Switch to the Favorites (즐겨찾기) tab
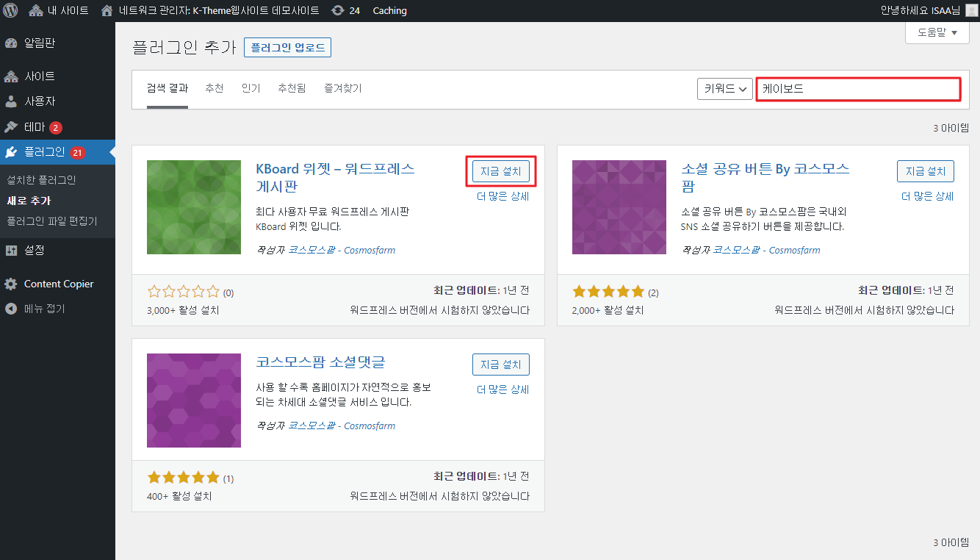This screenshot has width=980, height=560. point(343,88)
